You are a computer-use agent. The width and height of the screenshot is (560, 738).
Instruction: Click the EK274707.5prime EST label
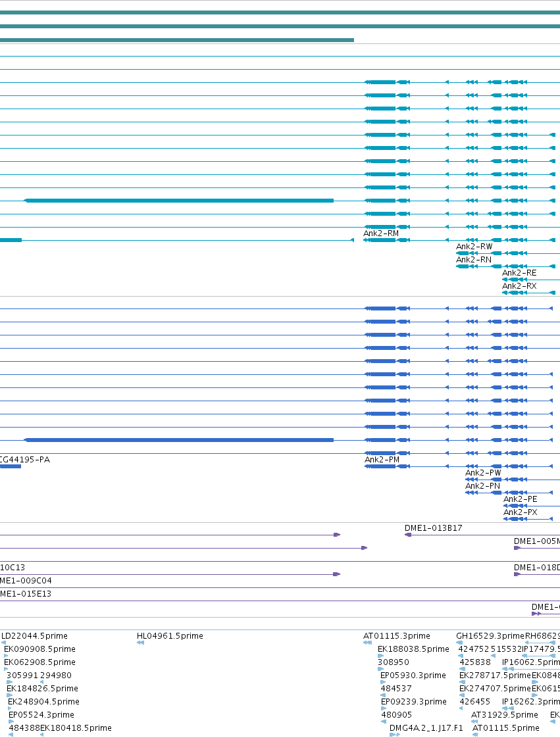[x=495, y=689]
